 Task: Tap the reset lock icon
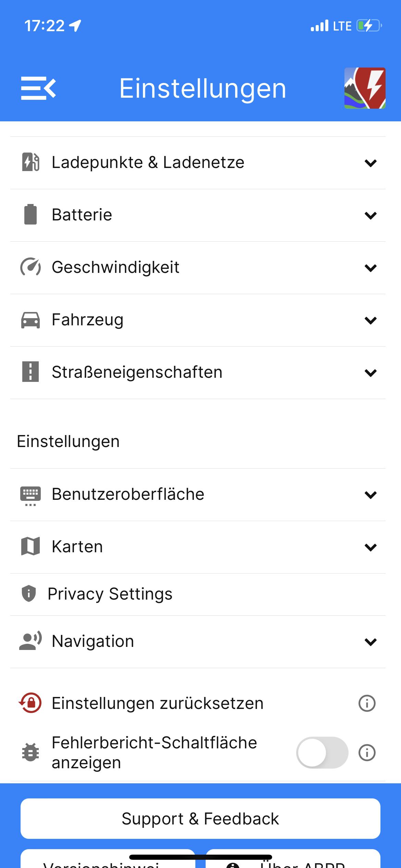pyautogui.click(x=31, y=703)
